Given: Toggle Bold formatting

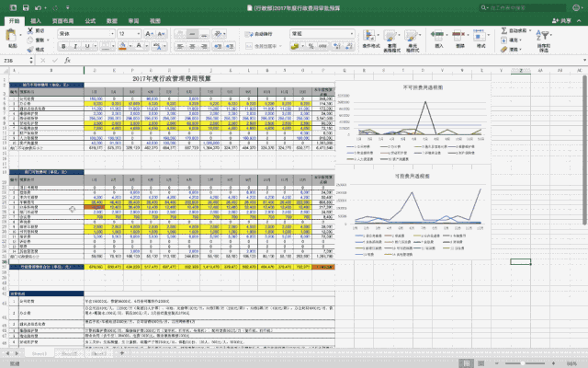Looking at the screenshot, I should click(x=63, y=46).
